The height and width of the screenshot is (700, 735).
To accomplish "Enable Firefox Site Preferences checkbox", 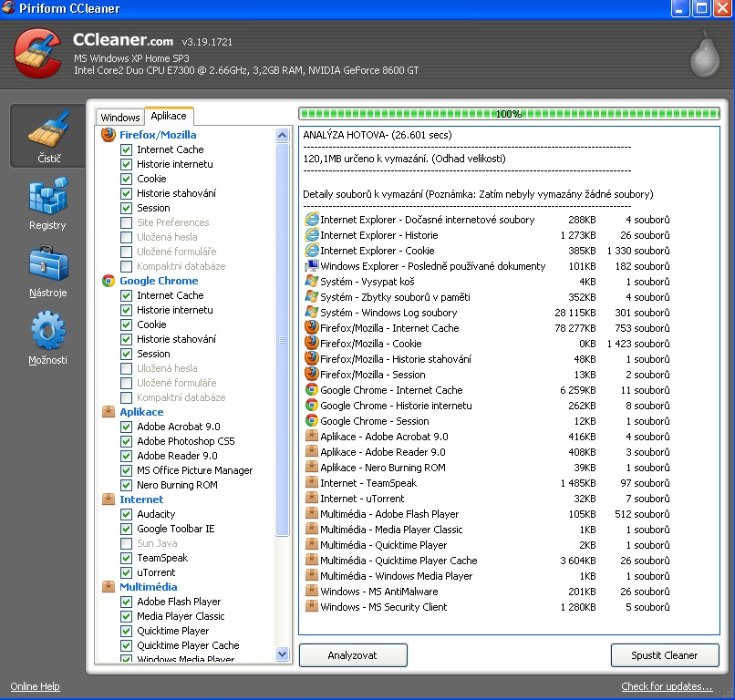I will click(x=126, y=222).
